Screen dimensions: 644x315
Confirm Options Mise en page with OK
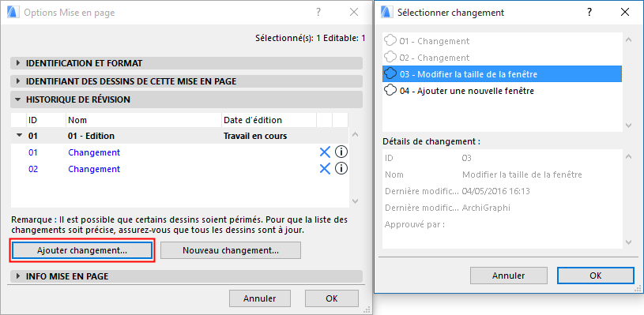pyautogui.click(x=331, y=298)
